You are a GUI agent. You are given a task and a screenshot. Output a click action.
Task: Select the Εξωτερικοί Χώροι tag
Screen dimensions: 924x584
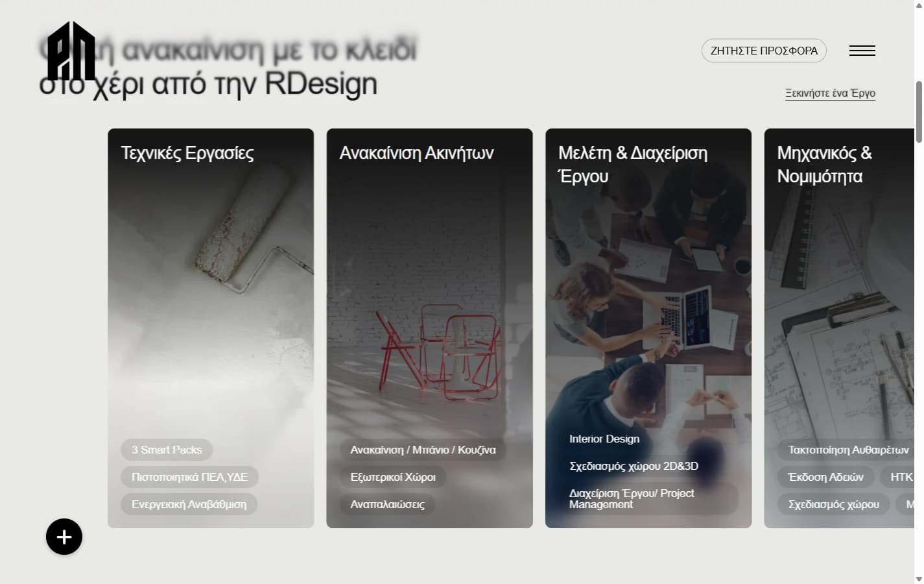pos(393,477)
